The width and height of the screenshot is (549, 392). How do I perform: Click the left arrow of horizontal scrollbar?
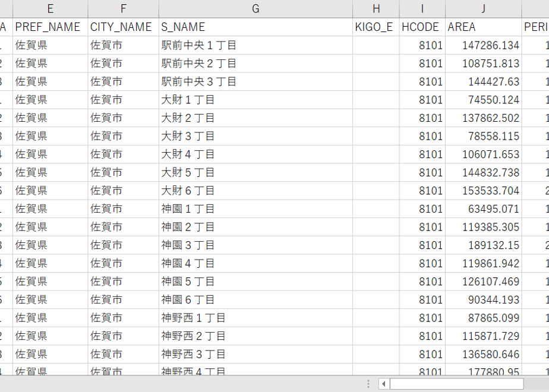(x=384, y=384)
